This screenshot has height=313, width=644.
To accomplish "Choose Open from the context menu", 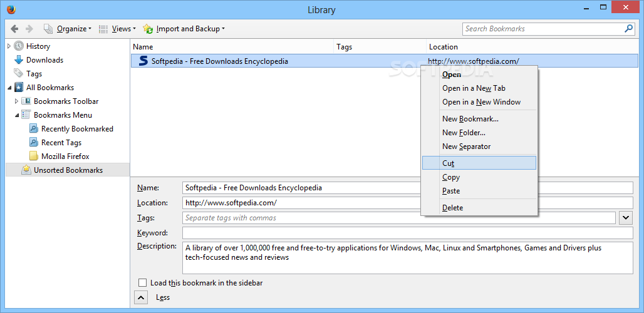I will (x=479, y=74).
